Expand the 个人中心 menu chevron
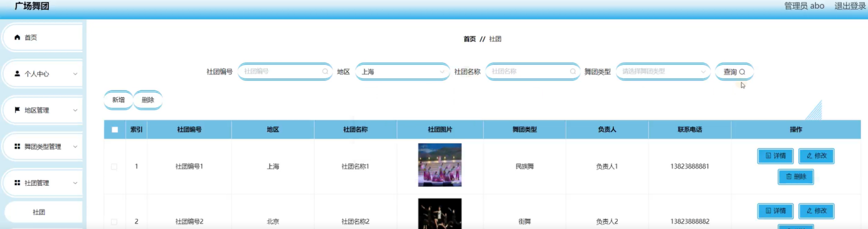The width and height of the screenshot is (868, 229). pos(75,74)
